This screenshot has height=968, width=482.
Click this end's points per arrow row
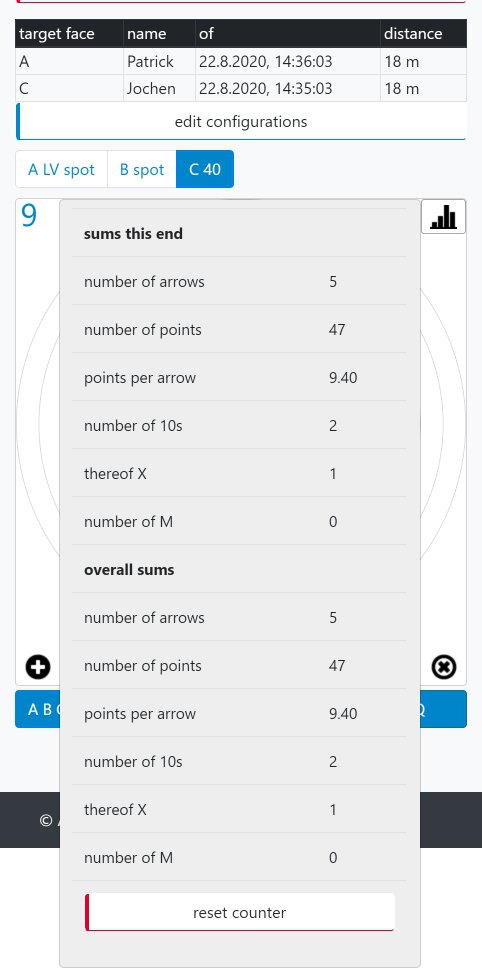(x=239, y=378)
